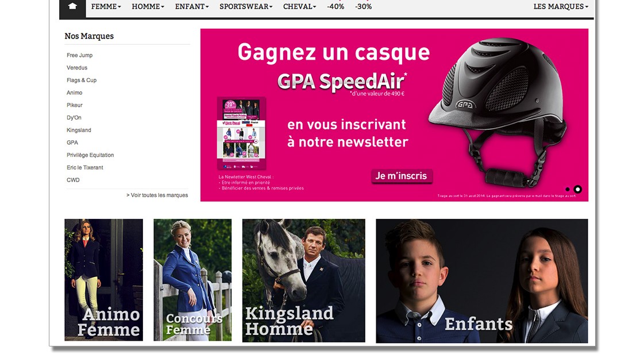Open the Concours Femme thumbnail
The width and height of the screenshot is (644, 362).
[192, 280]
